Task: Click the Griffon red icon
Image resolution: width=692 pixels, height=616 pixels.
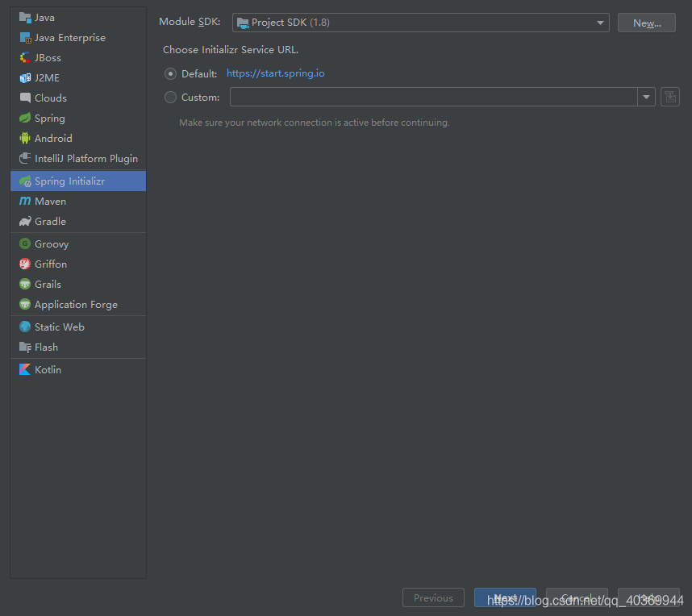Action: point(25,264)
